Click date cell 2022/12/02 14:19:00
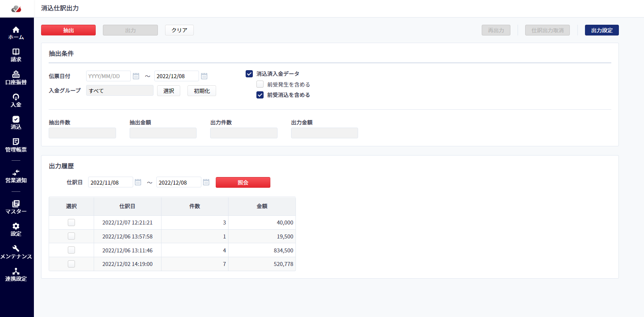644x317 pixels. point(128,264)
